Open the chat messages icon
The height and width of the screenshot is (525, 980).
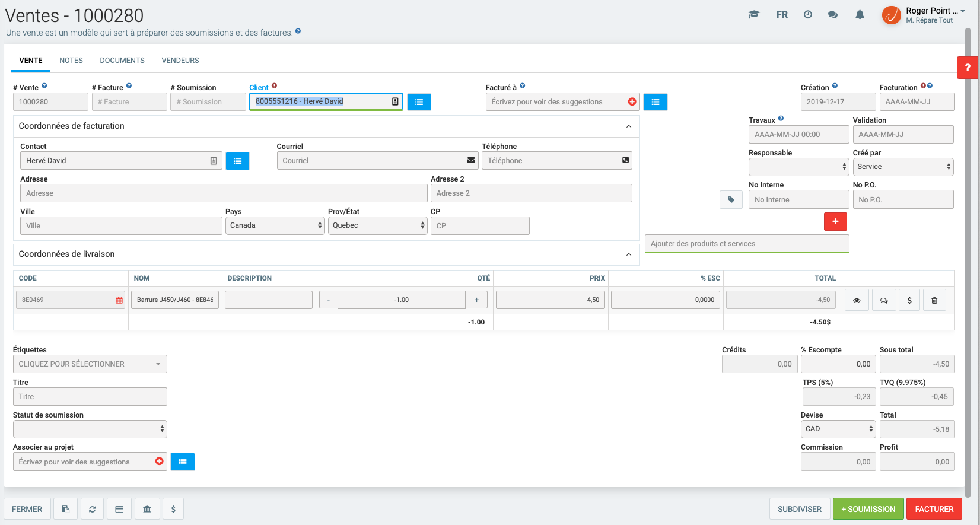pyautogui.click(x=833, y=15)
